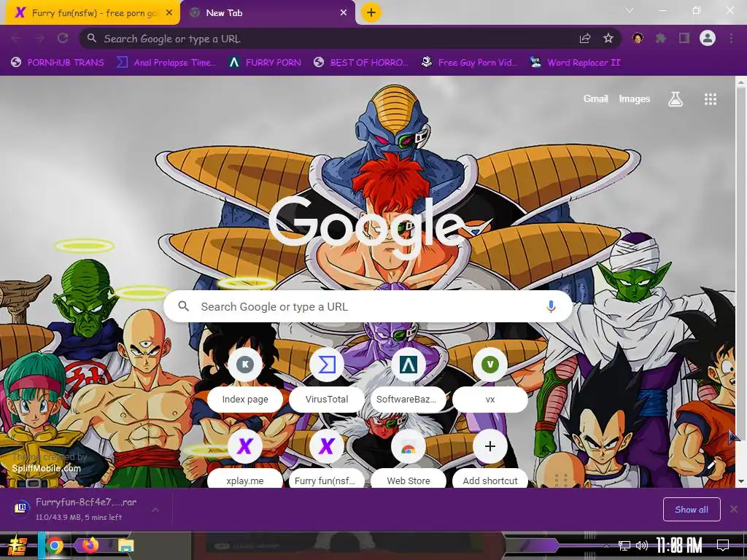
Task: Click the Chrome icon in the taskbar
Action: 55,545
